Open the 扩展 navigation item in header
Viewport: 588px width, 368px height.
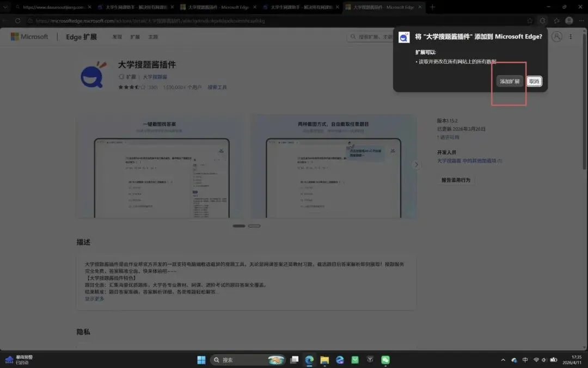(x=135, y=37)
